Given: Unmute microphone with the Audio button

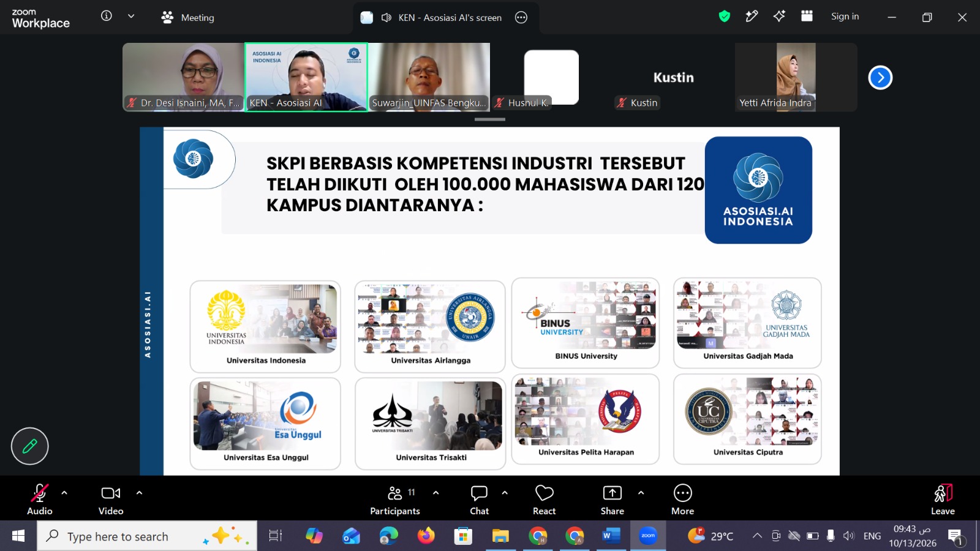Looking at the screenshot, I should (40, 500).
